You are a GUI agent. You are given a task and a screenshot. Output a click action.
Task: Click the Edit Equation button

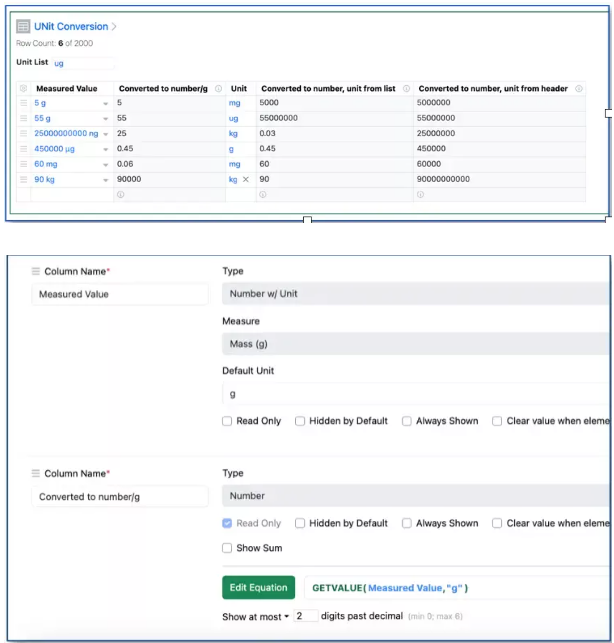tap(259, 587)
